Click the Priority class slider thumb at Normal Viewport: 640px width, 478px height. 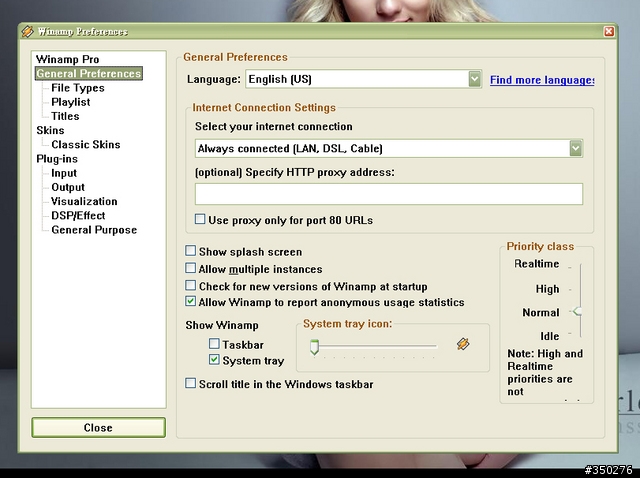(x=577, y=311)
